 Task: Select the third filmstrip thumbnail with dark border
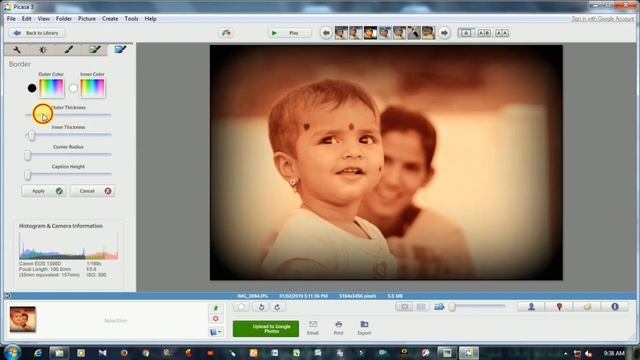click(x=370, y=33)
